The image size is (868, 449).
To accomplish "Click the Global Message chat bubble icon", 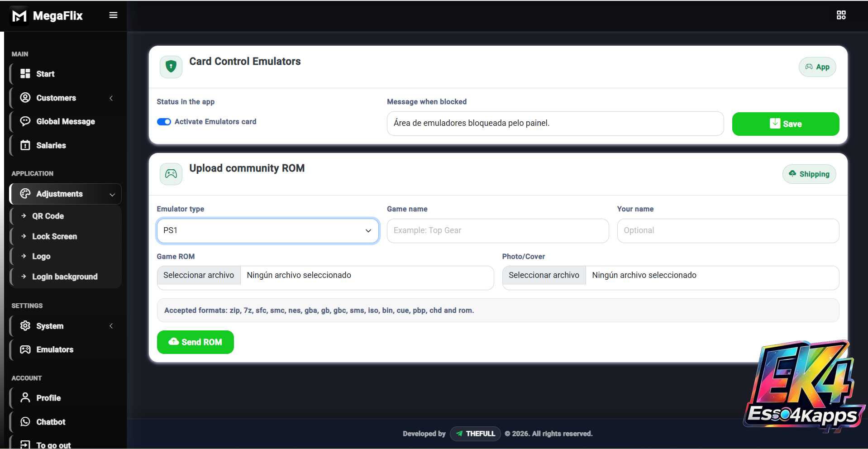I will coord(25,121).
